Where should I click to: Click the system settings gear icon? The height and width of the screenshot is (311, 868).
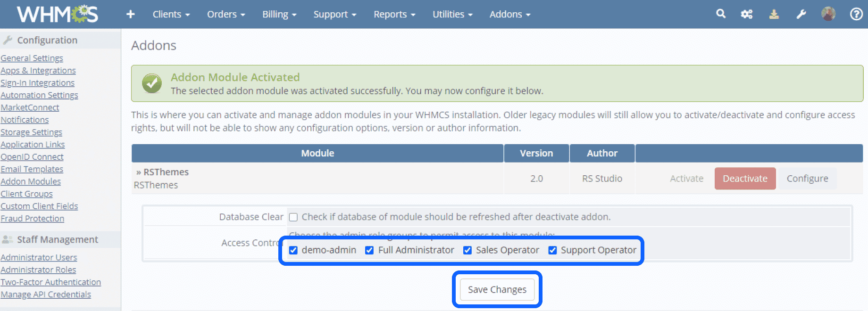click(x=747, y=14)
